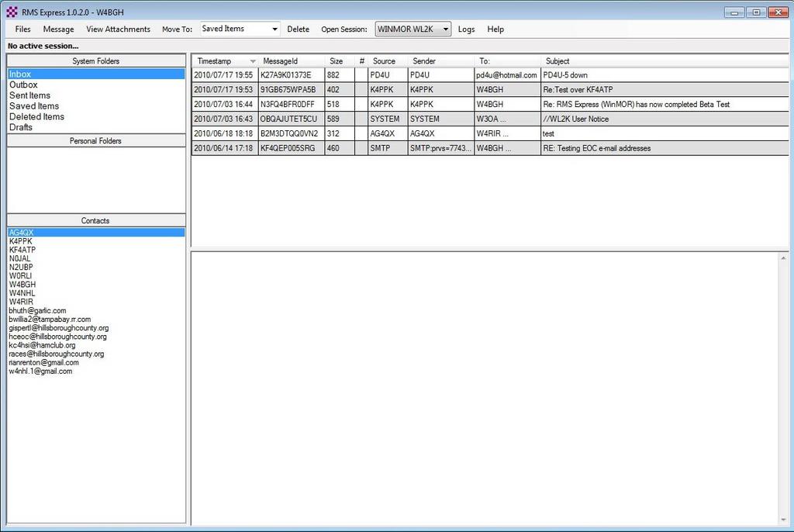794x532 pixels.
Task: Click the message preview scrollbar down arrow
Action: (x=783, y=520)
